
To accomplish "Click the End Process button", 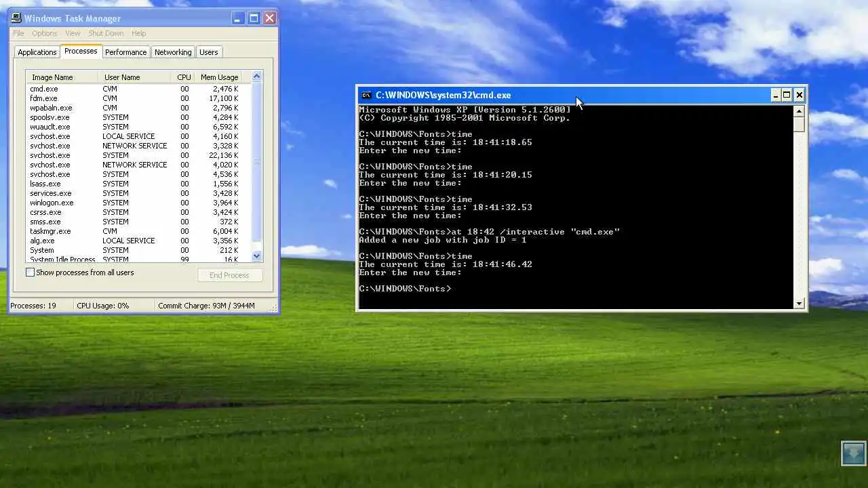I will (x=229, y=275).
